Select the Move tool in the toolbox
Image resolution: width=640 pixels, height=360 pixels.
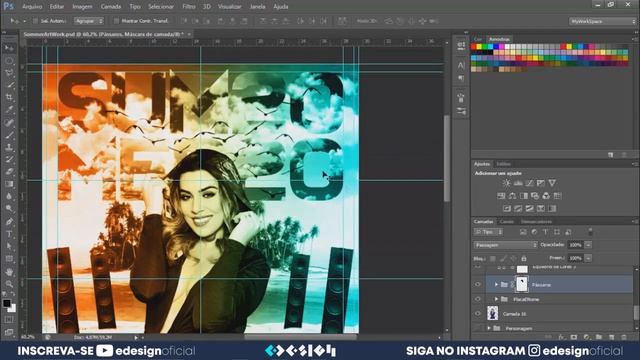click(x=9, y=49)
